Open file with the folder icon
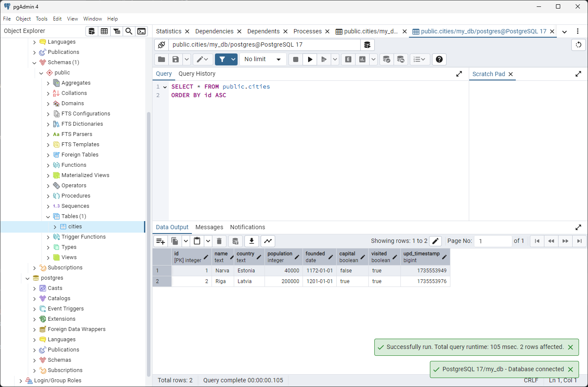Image resolution: width=588 pixels, height=387 pixels. click(162, 59)
